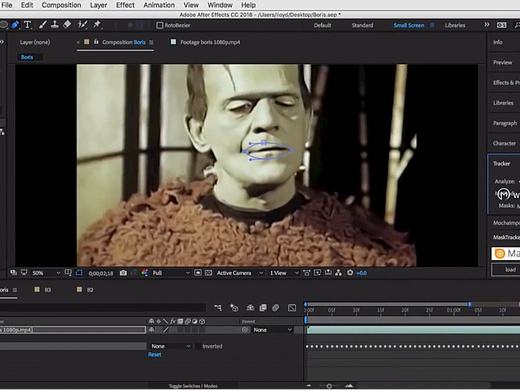Image resolution: width=520 pixels, height=390 pixels.
Task: Click the Reset Exposure icon
Action: coord(350,273)
